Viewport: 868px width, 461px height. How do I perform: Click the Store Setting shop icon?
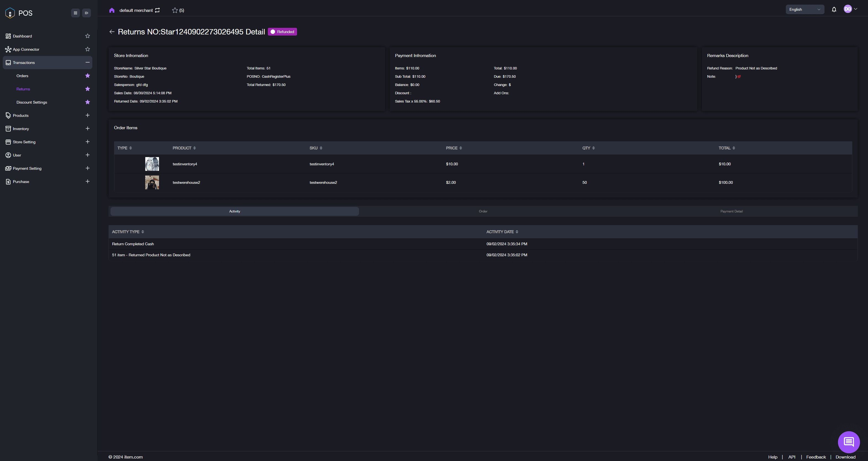9,142
